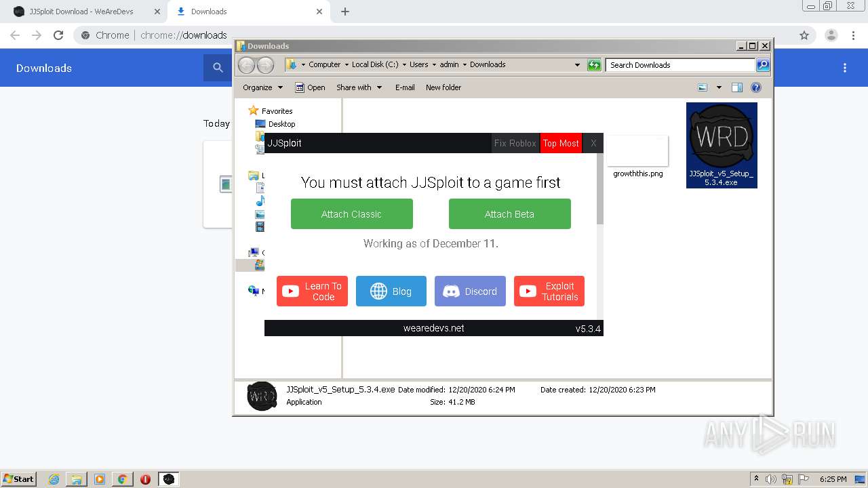This screenshot has width=868, height=488.
Task: Launch Internet Explorer from taskbar
Action: click(x=54, y=479)
